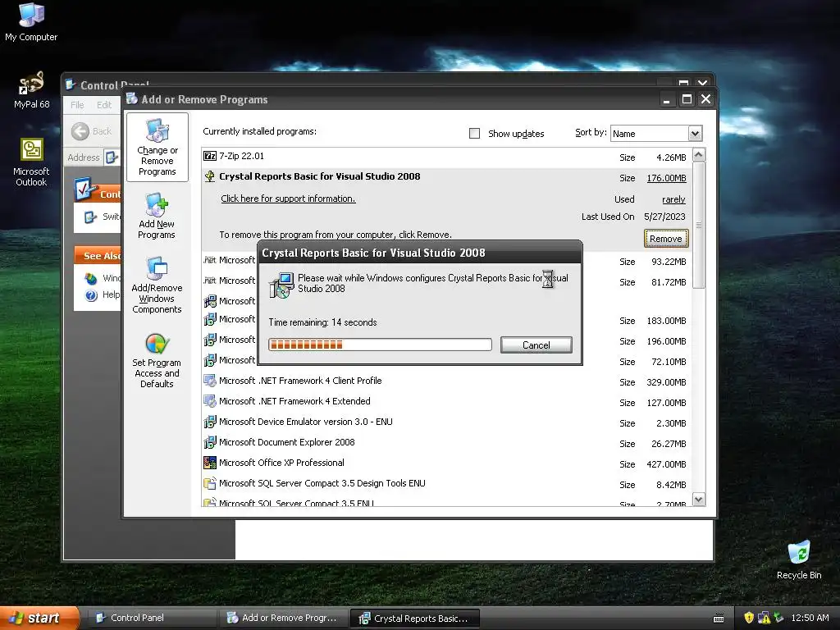Click Microsoft .NET Framework 4 Extended icon
This screenshot has width=840, height=630.
[210, 401]
